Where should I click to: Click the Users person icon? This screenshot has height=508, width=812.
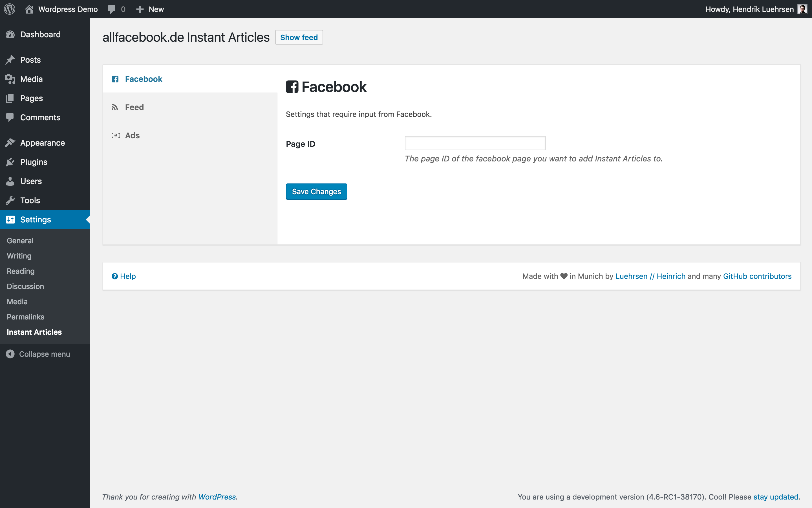pos(10,181)
